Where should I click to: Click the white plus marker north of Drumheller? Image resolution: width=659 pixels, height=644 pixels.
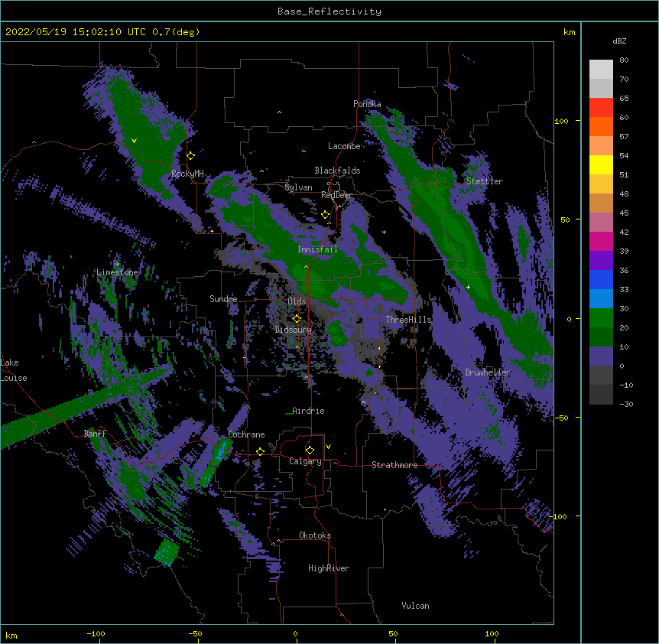(x=468, y=287)
